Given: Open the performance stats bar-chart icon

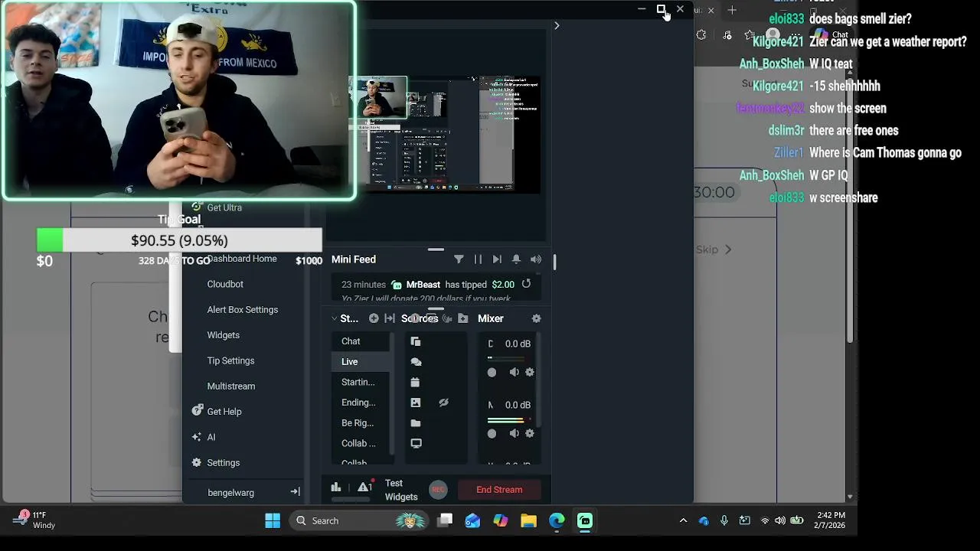Looking at the screenshot, I should point(335,487).
